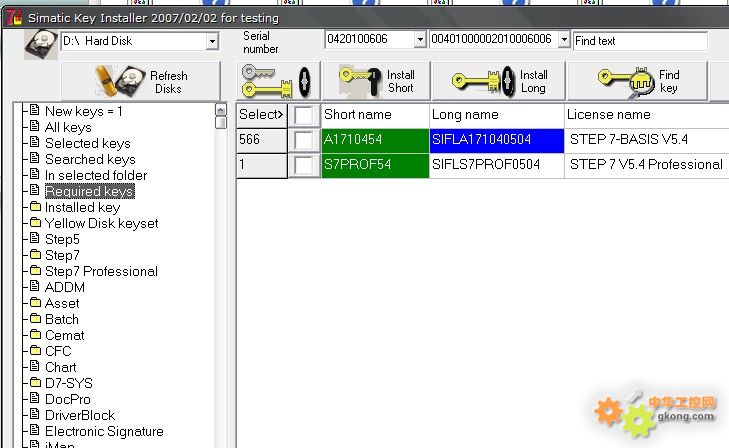Select New keys = 1 tree item
This screenshot has height=448, width=729.
coord(84,112)
